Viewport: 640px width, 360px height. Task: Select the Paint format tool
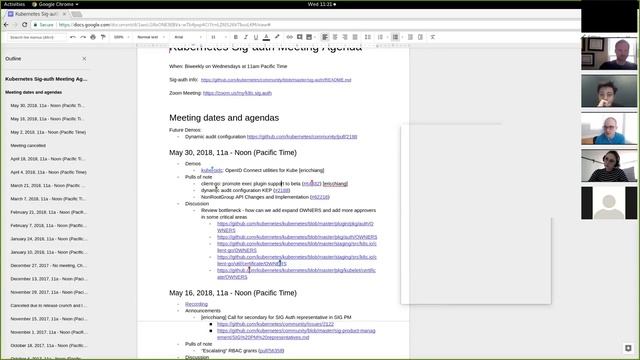click(x=103, y=37)
